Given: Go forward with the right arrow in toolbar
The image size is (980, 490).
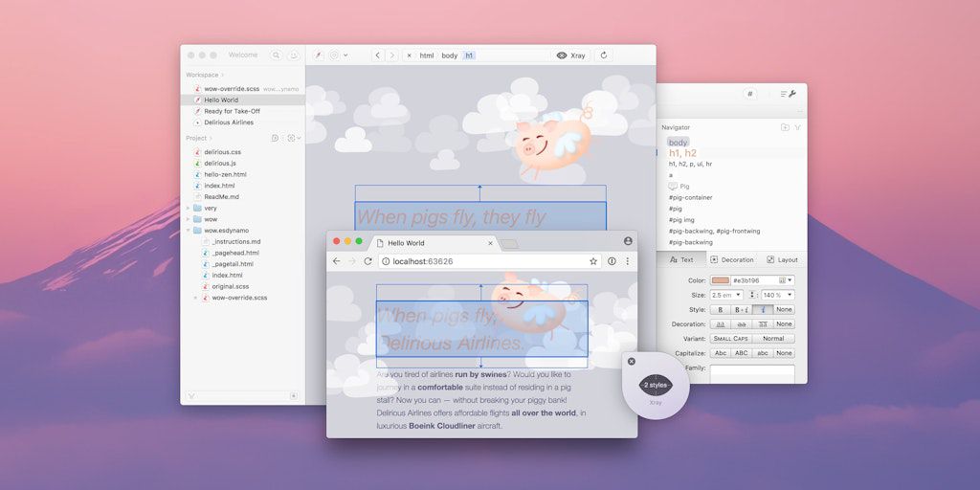Looking at the screenshot, I should 391,55.
